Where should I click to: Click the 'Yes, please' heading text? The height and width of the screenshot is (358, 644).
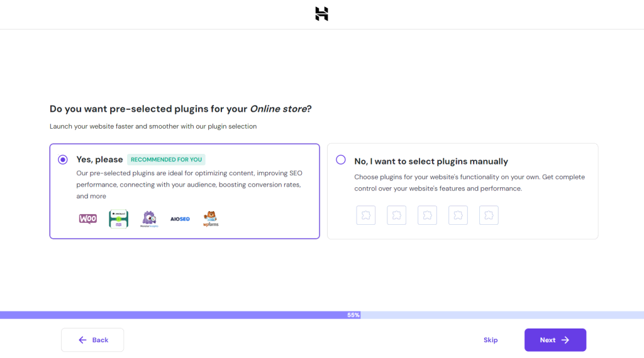click(x=99, y=160)
